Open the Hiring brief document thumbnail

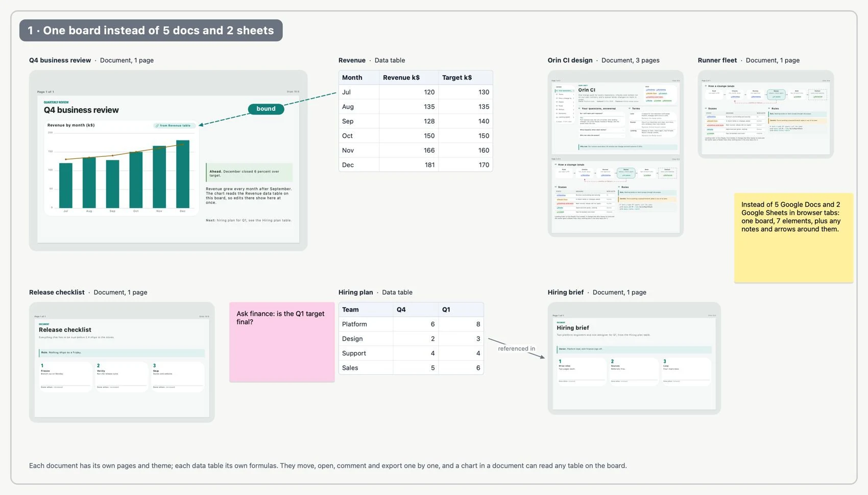pos(634,358)
